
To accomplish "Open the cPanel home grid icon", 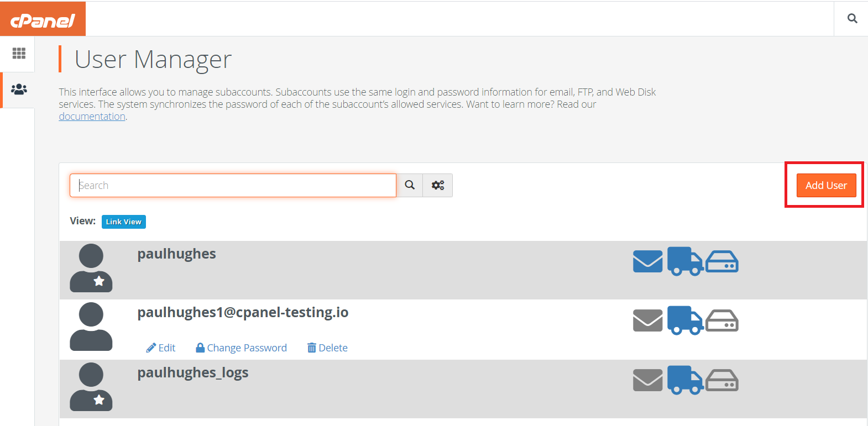I will coord(19,53).
